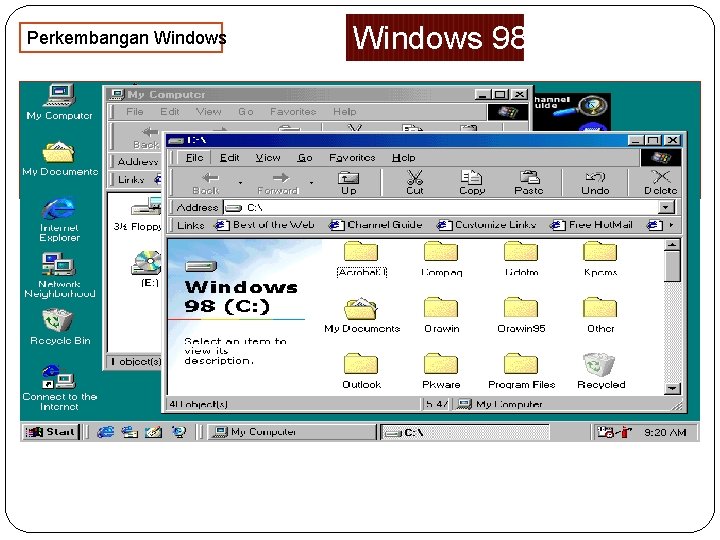Launch Internet Explorer desktop icon
This screenshot has width=720, height=540.
coord(59,219)
